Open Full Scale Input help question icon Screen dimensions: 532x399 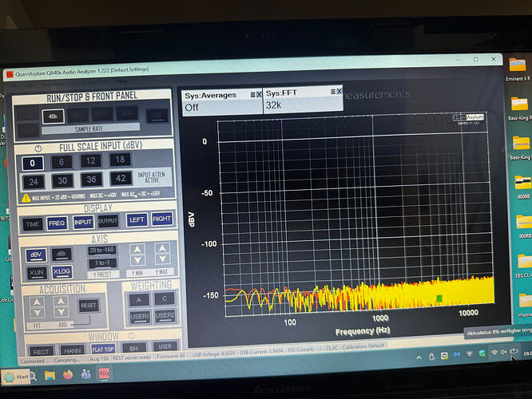click(x=38, y=148)
